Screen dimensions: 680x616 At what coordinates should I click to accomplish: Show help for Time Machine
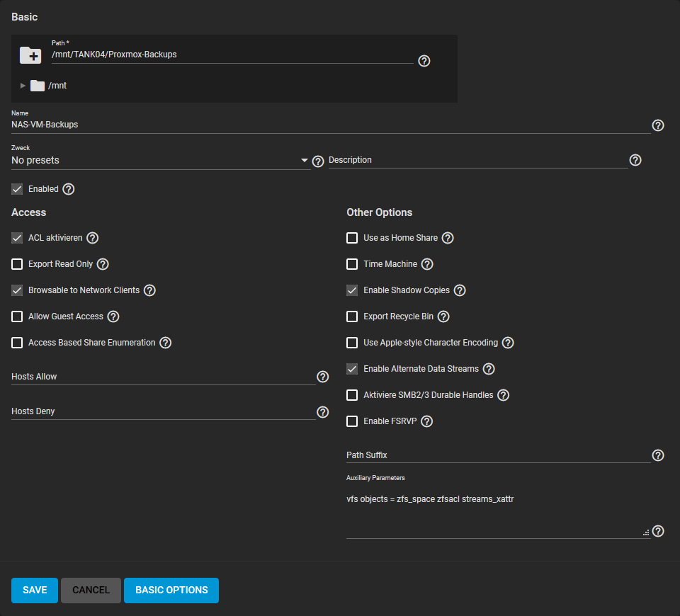tap(427, 264)
